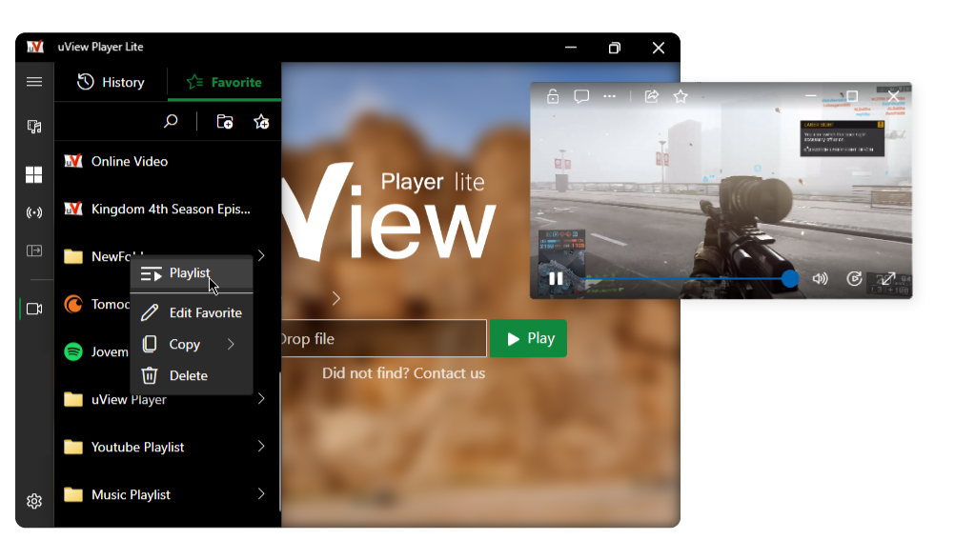Open 'Did not find? Contact us' link
This screenshot has width=955, height=560.
pyautogui.click(x=403, y=373)
